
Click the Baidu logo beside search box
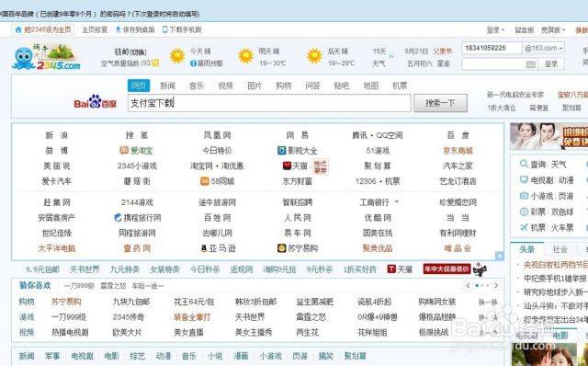click(96, 102)
